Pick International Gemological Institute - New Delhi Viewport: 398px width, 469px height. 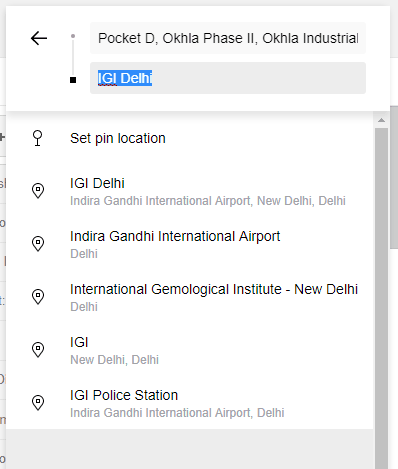(x=190, y=297)
